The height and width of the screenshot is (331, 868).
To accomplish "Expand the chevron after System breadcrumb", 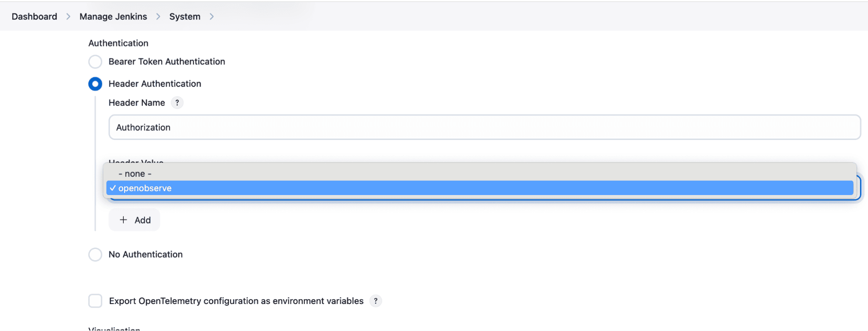I will [211, 17].
